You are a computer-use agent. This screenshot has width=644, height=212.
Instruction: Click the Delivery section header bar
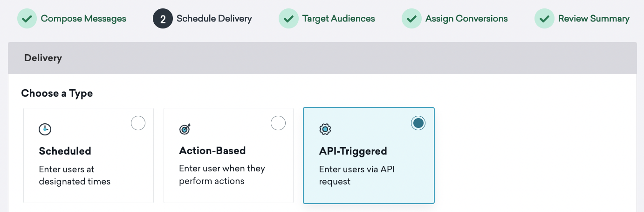(x=322, y=58)
